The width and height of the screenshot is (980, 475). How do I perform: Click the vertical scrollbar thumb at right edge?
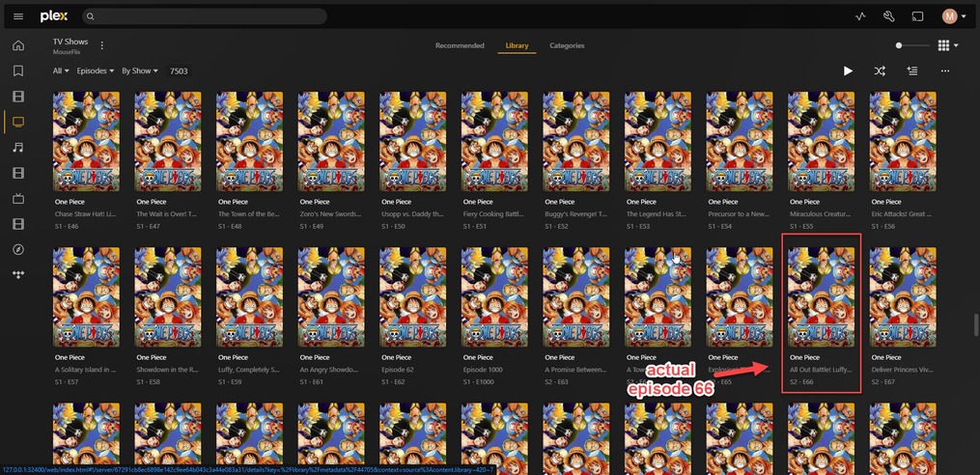(975, 325)
